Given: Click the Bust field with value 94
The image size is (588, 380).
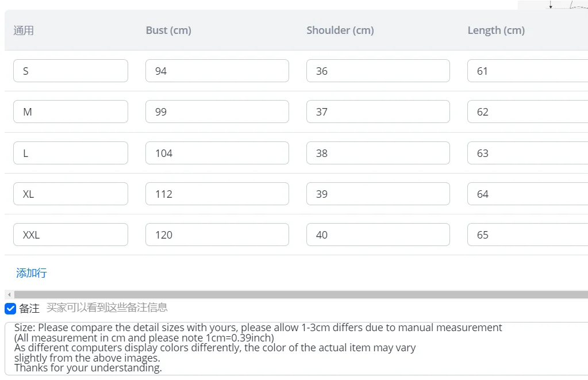Looking at the screenshot, I should [217, 71].
